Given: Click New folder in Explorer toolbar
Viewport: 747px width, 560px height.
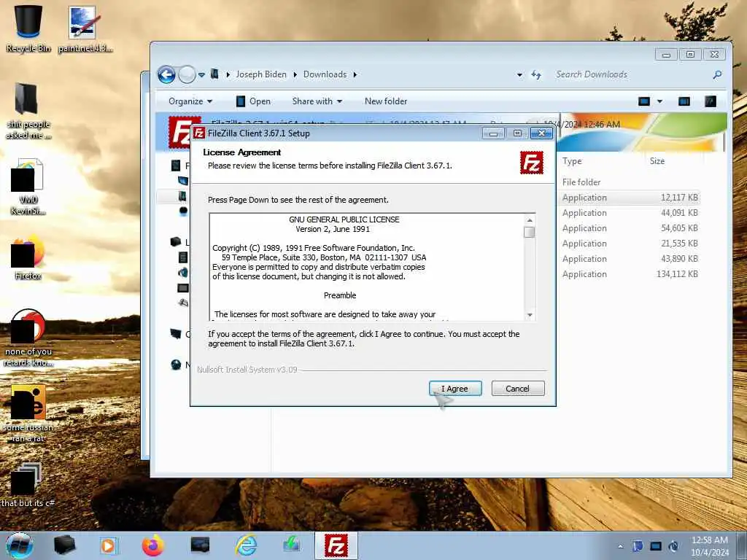Looking at the screenshot, I should click(386, 101).
